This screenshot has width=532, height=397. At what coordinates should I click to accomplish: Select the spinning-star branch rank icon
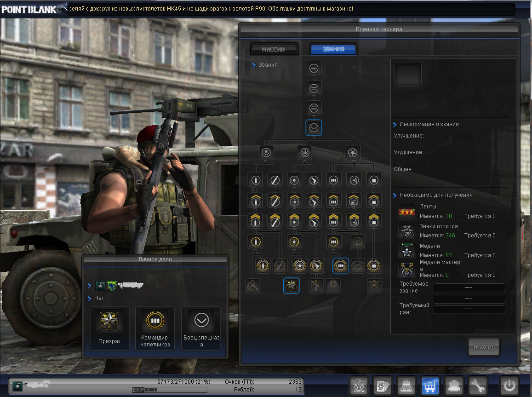[x=353, y=153]
